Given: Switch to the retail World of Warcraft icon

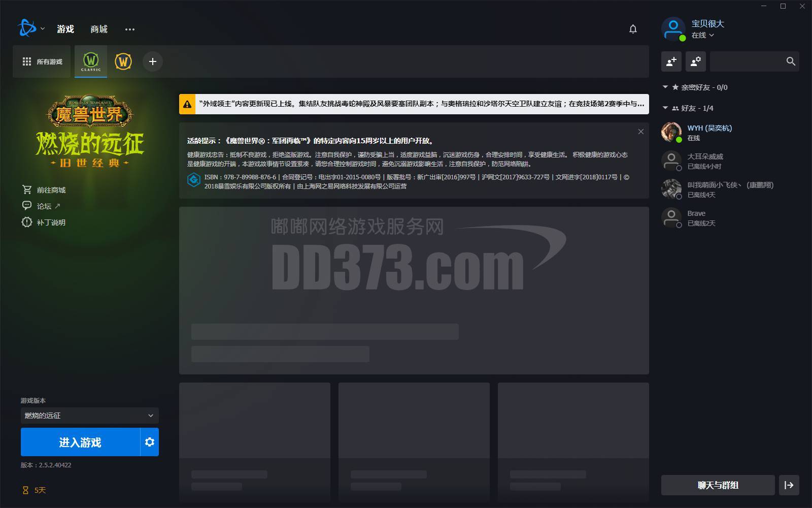Looking at the screenshot, I should click(123, 61).
